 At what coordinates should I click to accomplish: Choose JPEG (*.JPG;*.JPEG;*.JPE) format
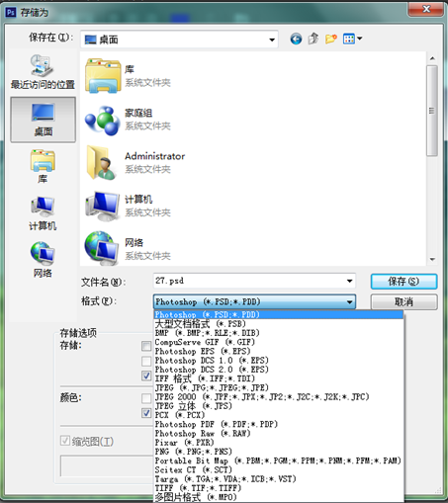[x=279, y=387]
